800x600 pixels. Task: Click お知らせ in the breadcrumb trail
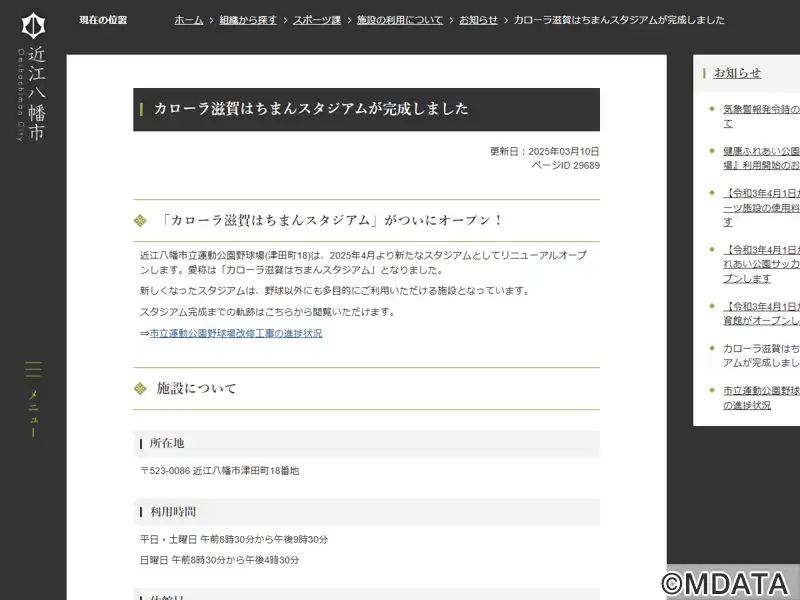click(478, 20)
